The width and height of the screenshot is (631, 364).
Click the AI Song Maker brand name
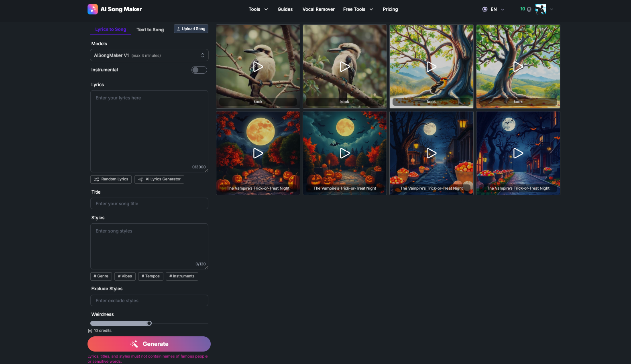[121, 9]
